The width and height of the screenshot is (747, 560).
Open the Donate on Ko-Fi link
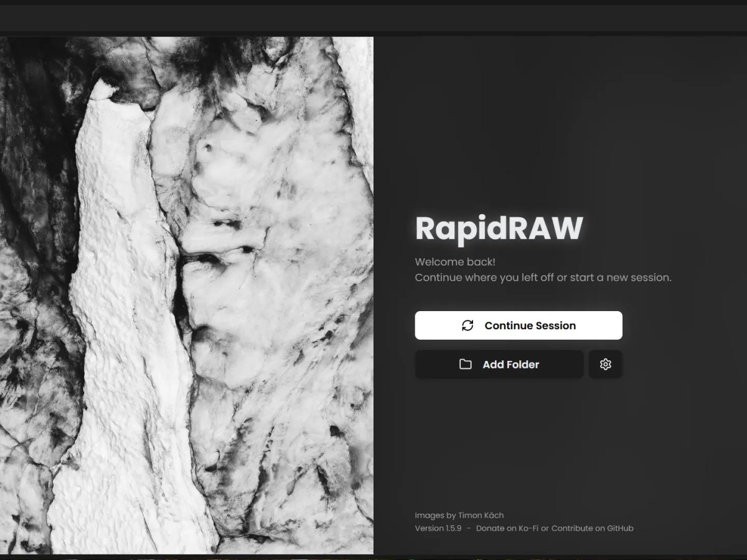[x=507, y=528]
